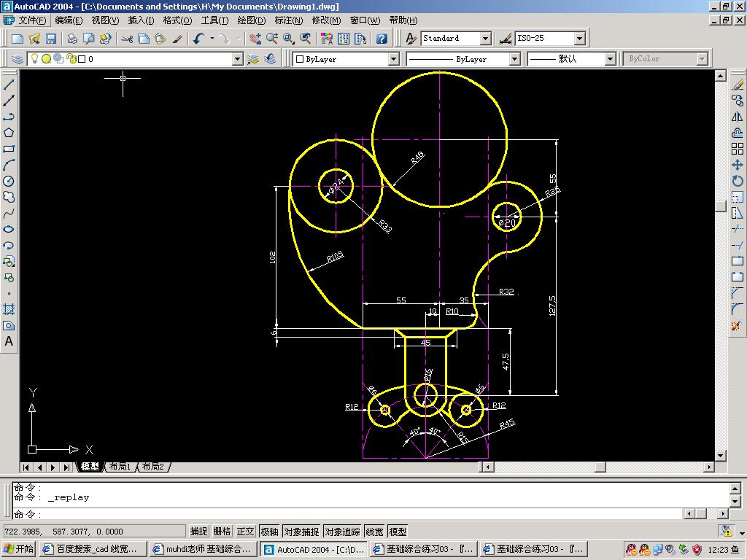The height and width of the screenshot is (560, 747).
Task: Open the Help question mark
Action: (382, 39)
